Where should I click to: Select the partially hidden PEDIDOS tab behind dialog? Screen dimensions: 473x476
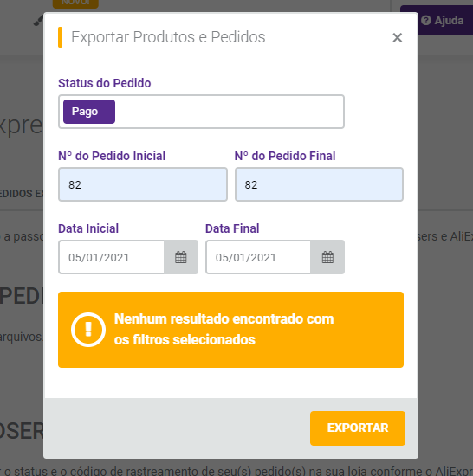pyautogui.click(x=22, y=194)
